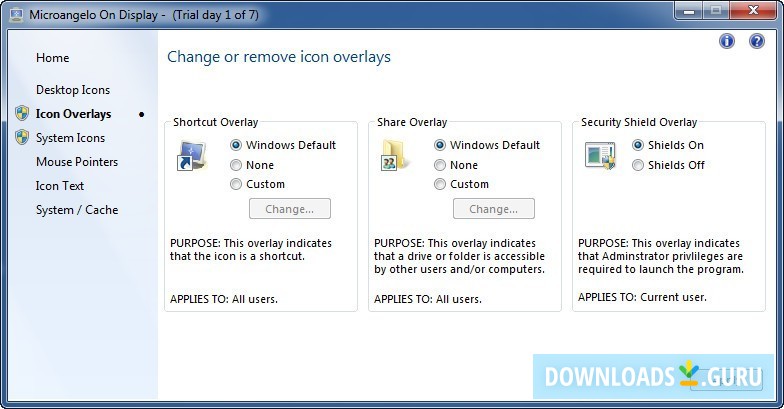Image resolution: width=784 pixels, height=409 pixels.
Task: Open the Icon Overlays section
Action: 74,114
